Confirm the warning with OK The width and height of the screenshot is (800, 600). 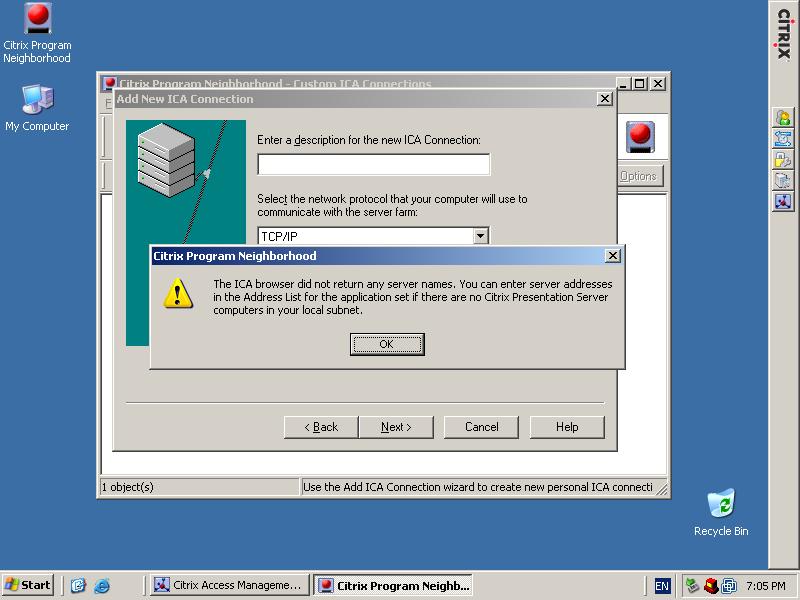pyautogui.click(x=387, y=344)
